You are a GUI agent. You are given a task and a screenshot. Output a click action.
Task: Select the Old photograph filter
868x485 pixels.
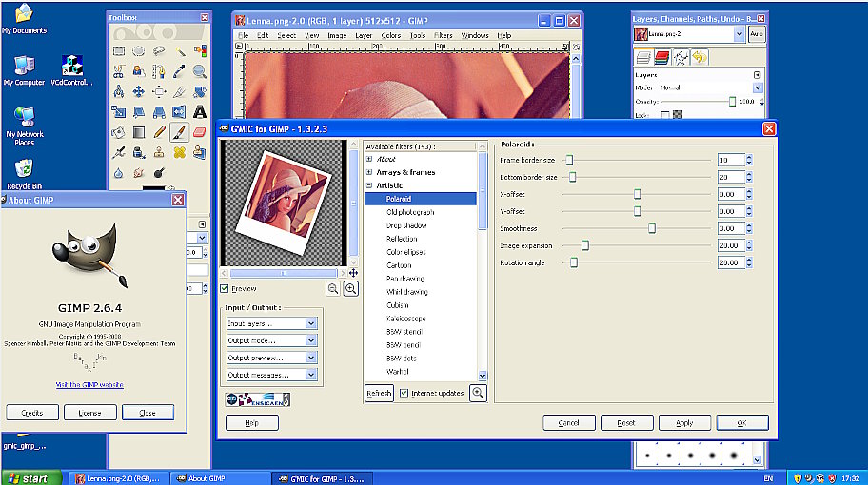coord(410,212)
